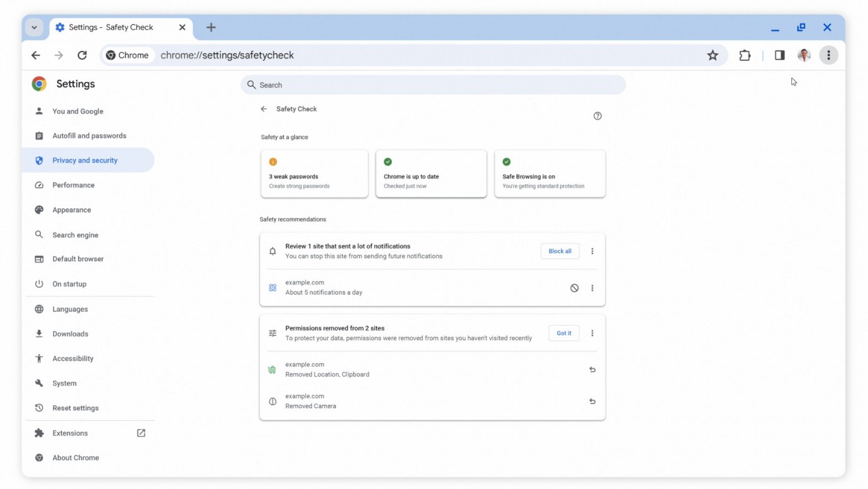This screenshot has height=489, width=868.
Task: Click the profile avatar in the toolbar
Action: pos(803,55)
